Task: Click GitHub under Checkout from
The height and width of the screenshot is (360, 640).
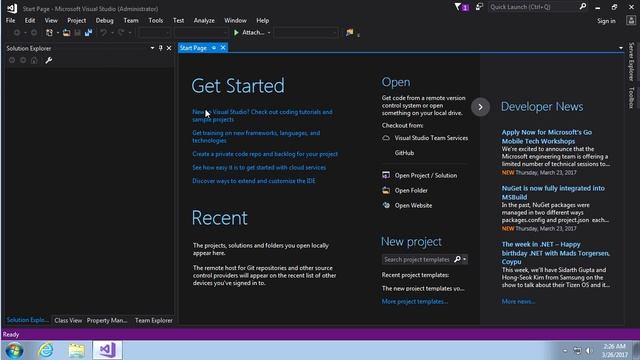Action: (404, 153)
